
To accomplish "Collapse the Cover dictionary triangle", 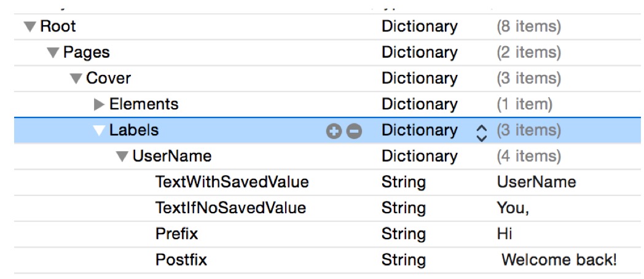I will point(76,79).
